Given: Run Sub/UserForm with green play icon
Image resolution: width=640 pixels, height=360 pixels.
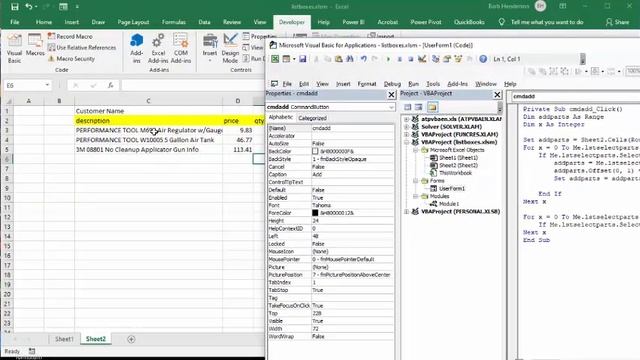Looking at the screenshot, I should coord(388,59).
